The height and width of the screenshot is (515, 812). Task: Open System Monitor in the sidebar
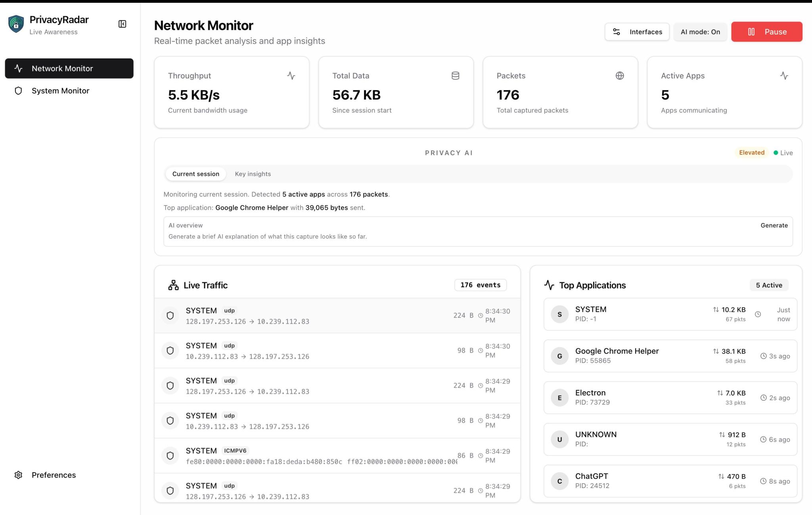tap(69, 91)
